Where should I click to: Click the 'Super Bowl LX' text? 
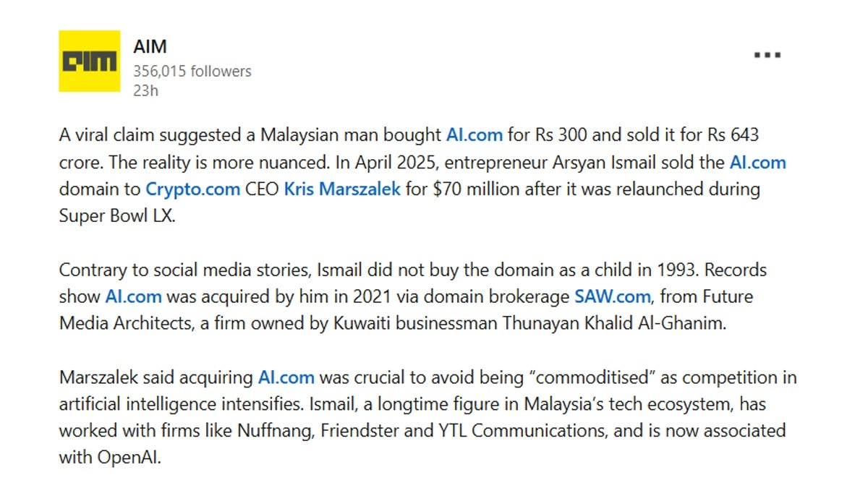[x=116, y=216]
